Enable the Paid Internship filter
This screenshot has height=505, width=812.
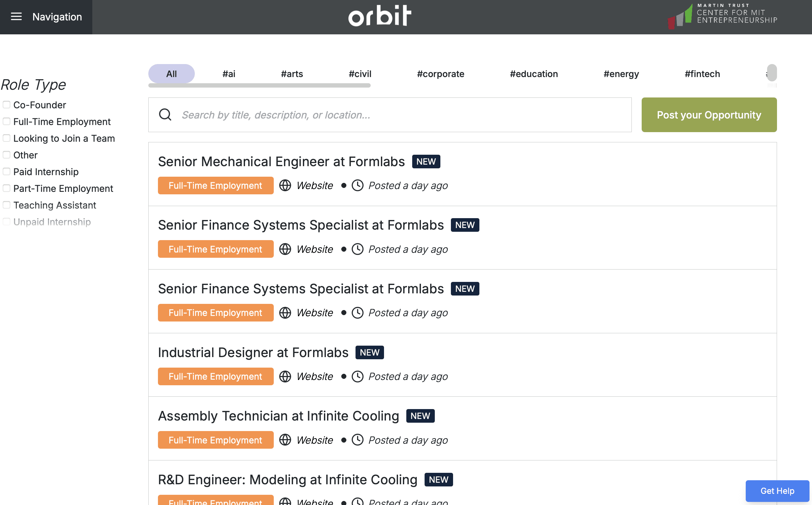(7, 172)
